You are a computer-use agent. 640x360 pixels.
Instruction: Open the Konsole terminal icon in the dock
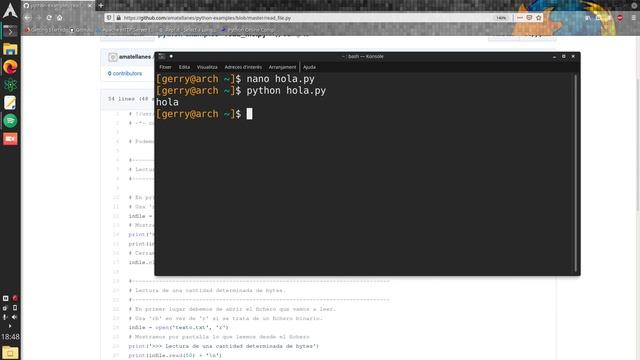(x=10, y=31)
